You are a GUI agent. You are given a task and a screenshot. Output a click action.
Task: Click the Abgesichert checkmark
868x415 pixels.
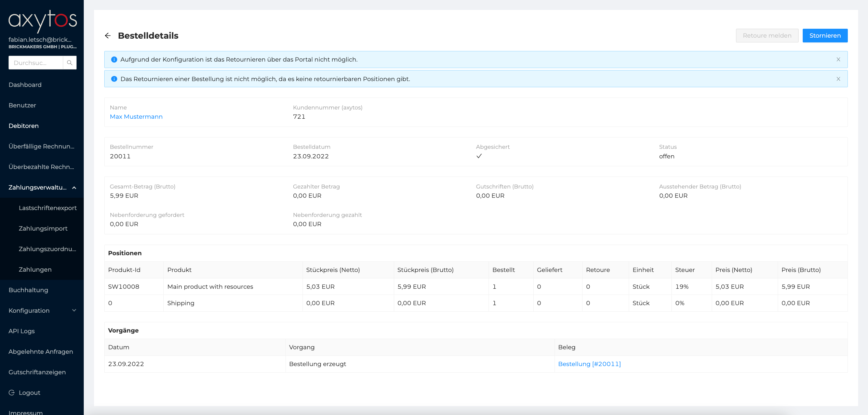coord(479,156)
